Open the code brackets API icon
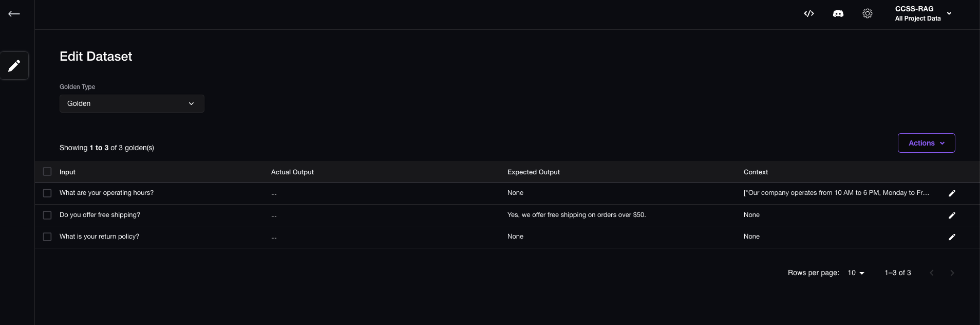Screen dimensions: 980x325 click(809, 14)
